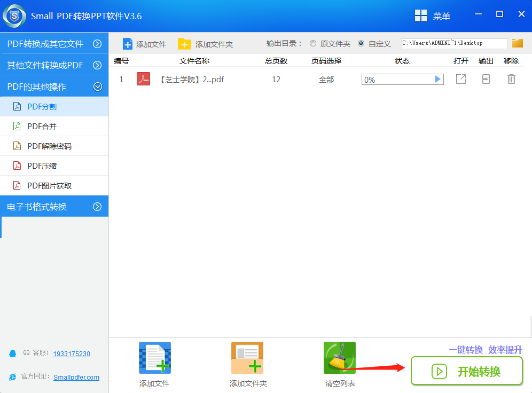Select the PDF解除密码 option

pyautogui.click(x=54, y=146)
